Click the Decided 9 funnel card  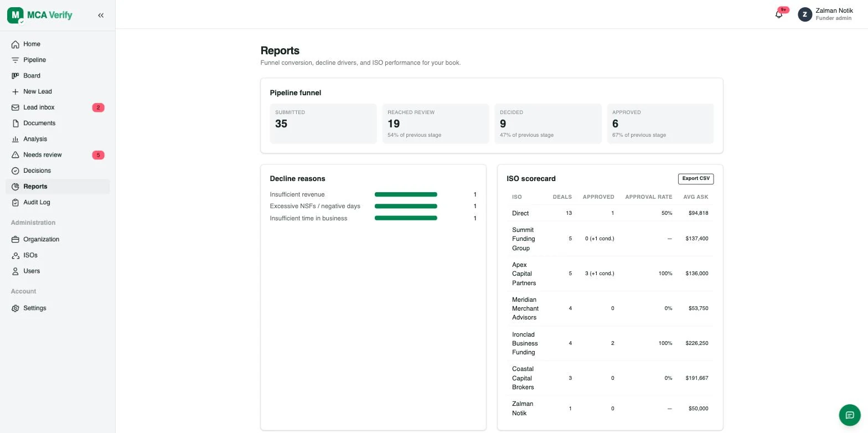[x=548, y=123]
